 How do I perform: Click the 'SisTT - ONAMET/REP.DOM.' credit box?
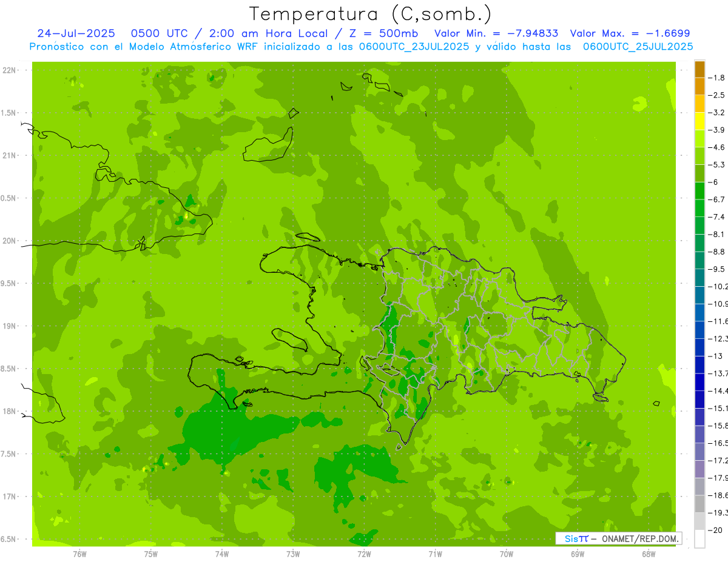coord(618,538)
